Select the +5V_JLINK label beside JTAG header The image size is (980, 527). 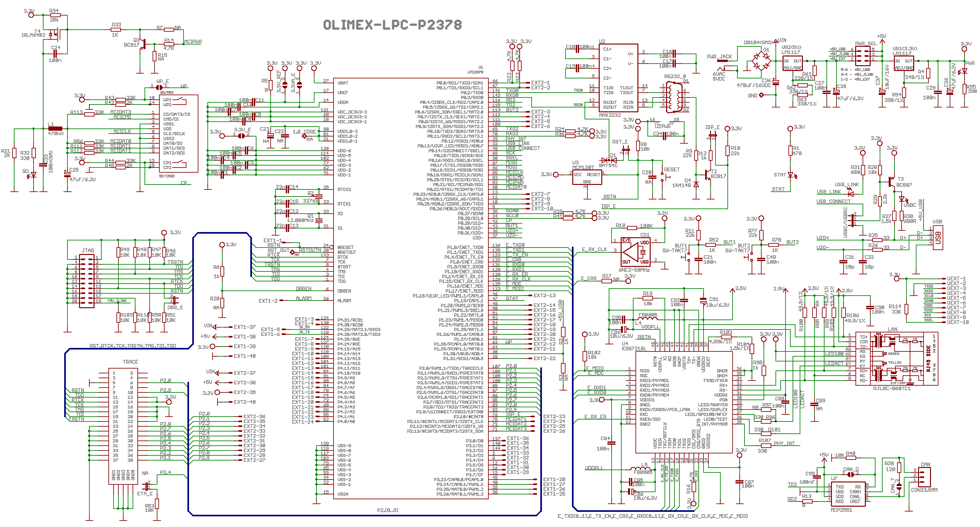117,300
